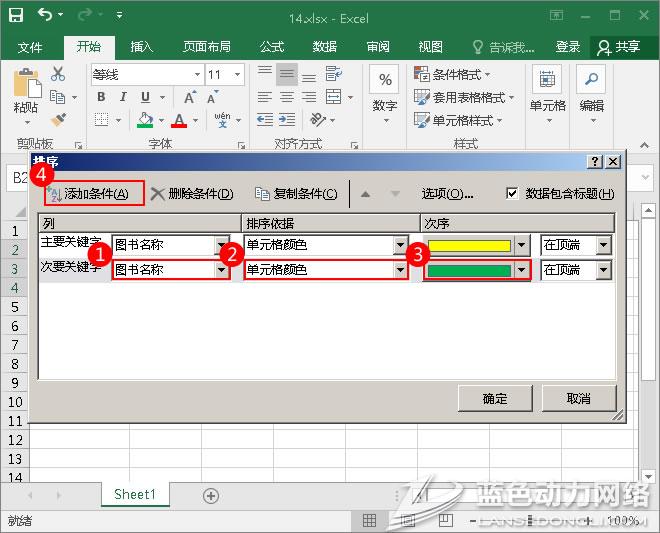
Task: Cut selection with scissors icon
Action: [58, 74]
